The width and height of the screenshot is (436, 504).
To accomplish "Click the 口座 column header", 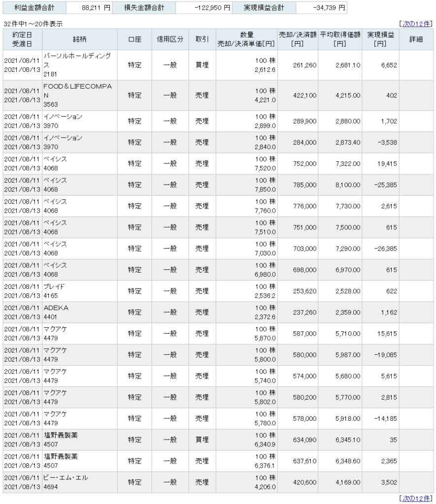I will 134,39.
